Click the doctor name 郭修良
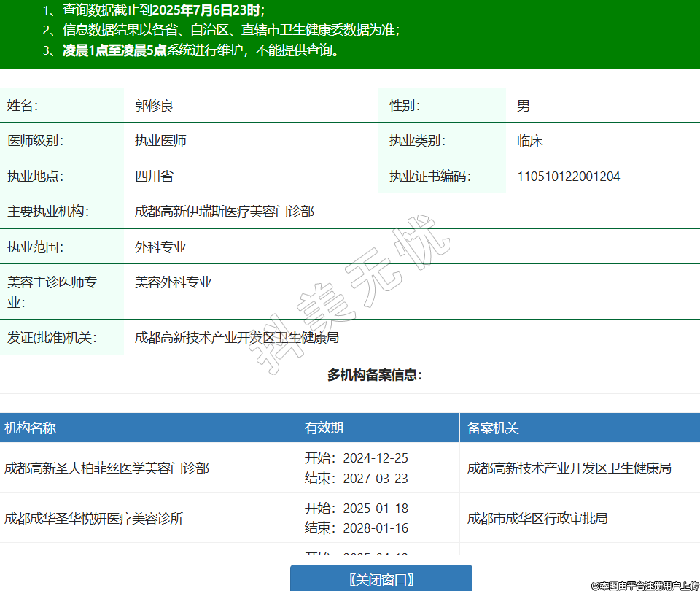 point(154,106)
